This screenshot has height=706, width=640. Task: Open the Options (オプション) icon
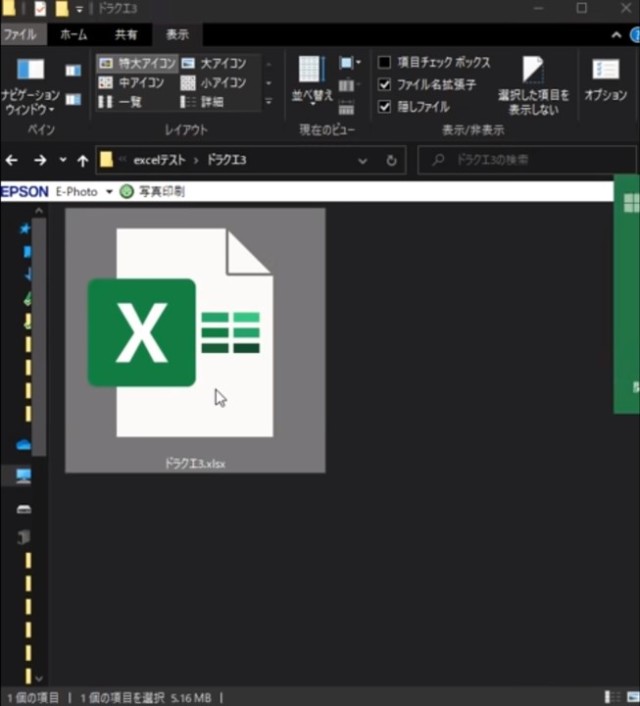click(605, 79)
